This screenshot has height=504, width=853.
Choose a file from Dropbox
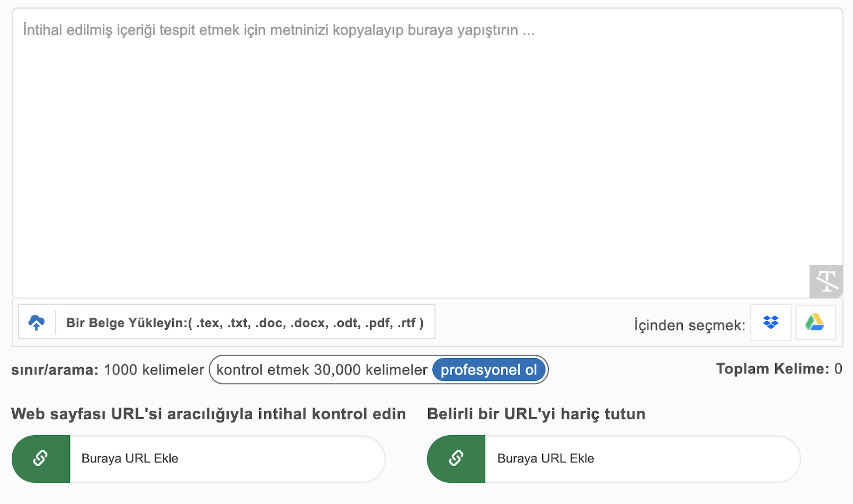pos(771,322)
